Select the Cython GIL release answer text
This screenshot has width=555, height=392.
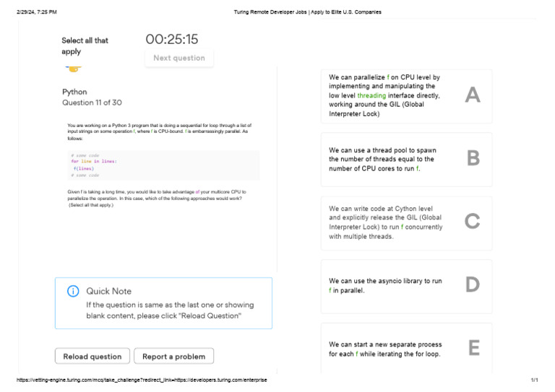386,222
